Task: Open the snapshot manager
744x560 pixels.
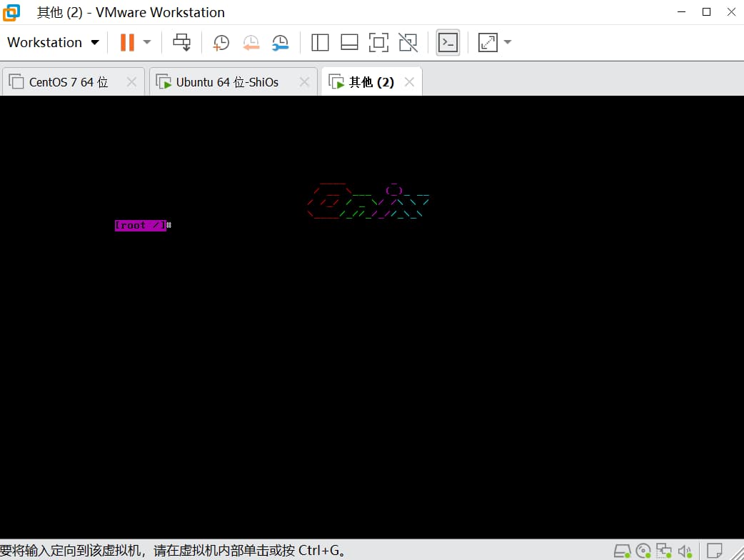Action: (280, 42)
